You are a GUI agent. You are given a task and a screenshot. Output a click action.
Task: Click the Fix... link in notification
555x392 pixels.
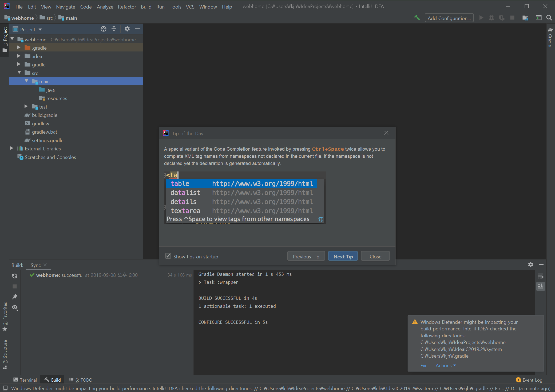pos(425,366)
